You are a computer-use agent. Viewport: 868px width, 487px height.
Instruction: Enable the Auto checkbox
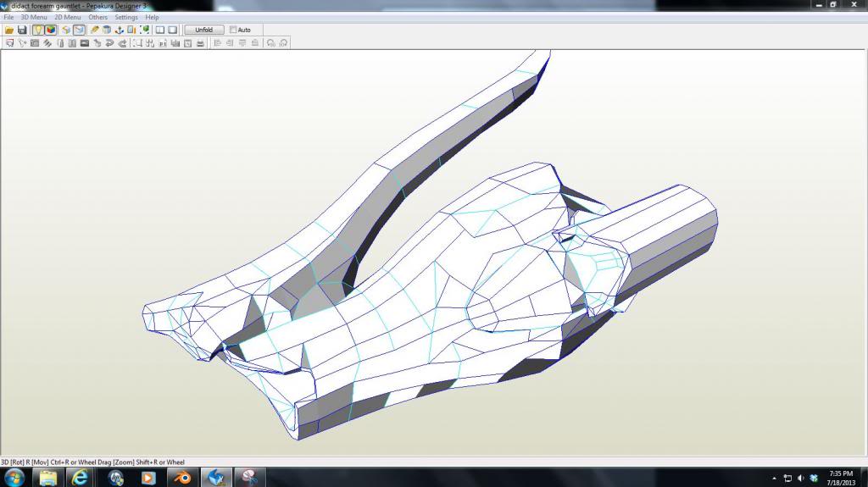(234, 30)
